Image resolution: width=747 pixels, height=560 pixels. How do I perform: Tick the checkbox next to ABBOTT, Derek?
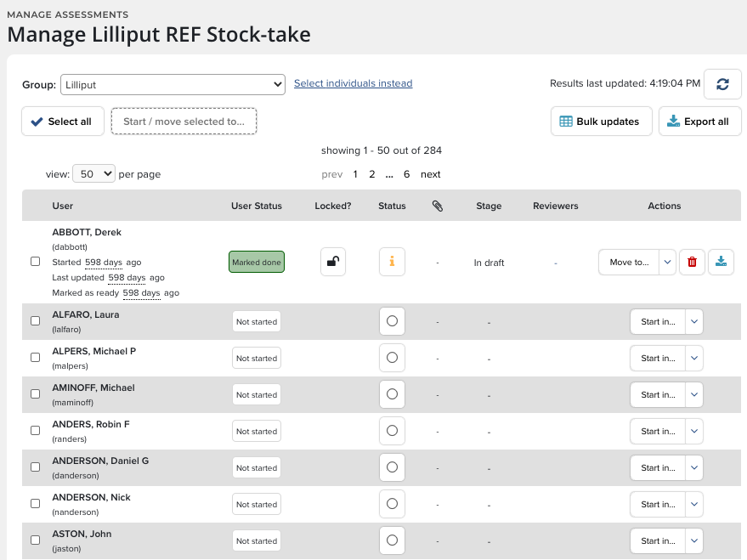[36, 262]
